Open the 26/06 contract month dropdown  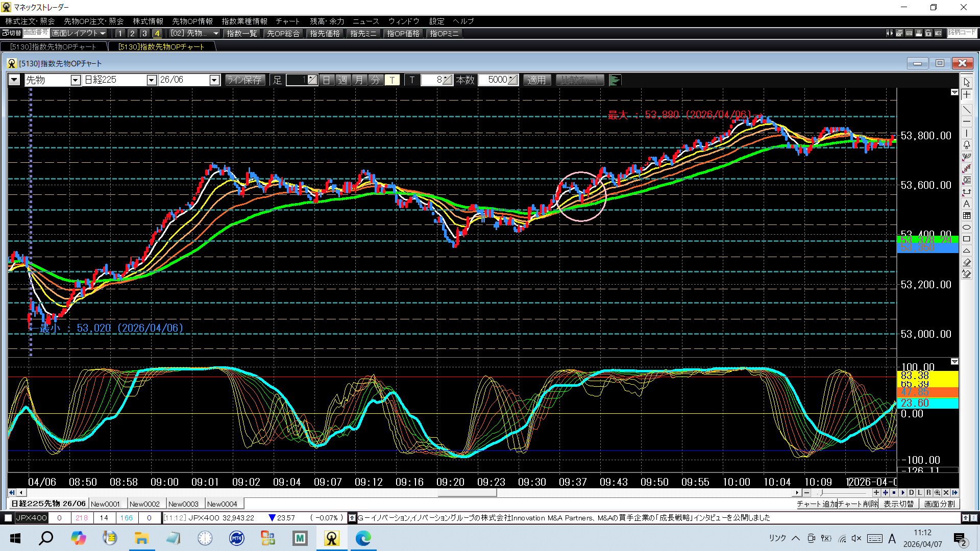pos(214,80)
